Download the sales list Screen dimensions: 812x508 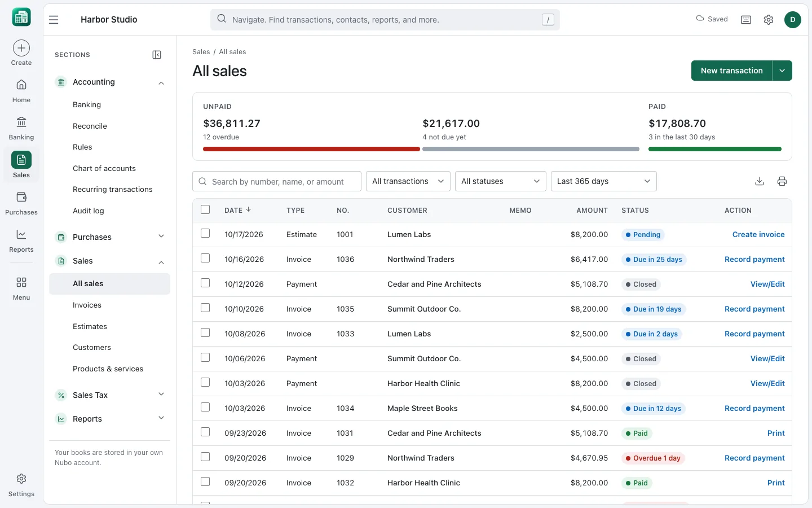coord(760,181)
